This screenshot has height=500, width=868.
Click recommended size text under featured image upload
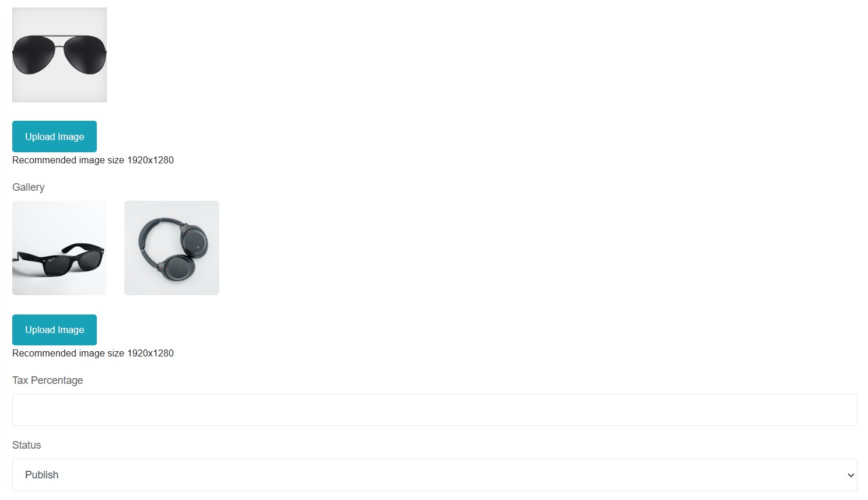[x=93, y=160]
